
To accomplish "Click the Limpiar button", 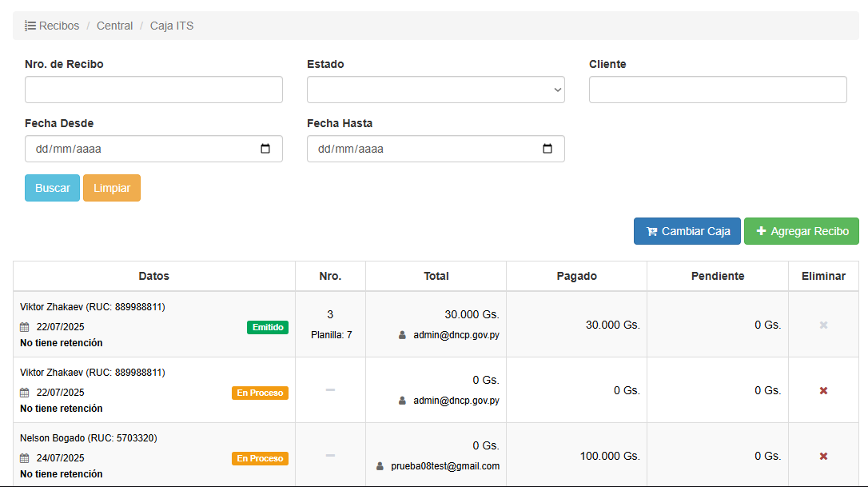I will [x=112, y=188].
